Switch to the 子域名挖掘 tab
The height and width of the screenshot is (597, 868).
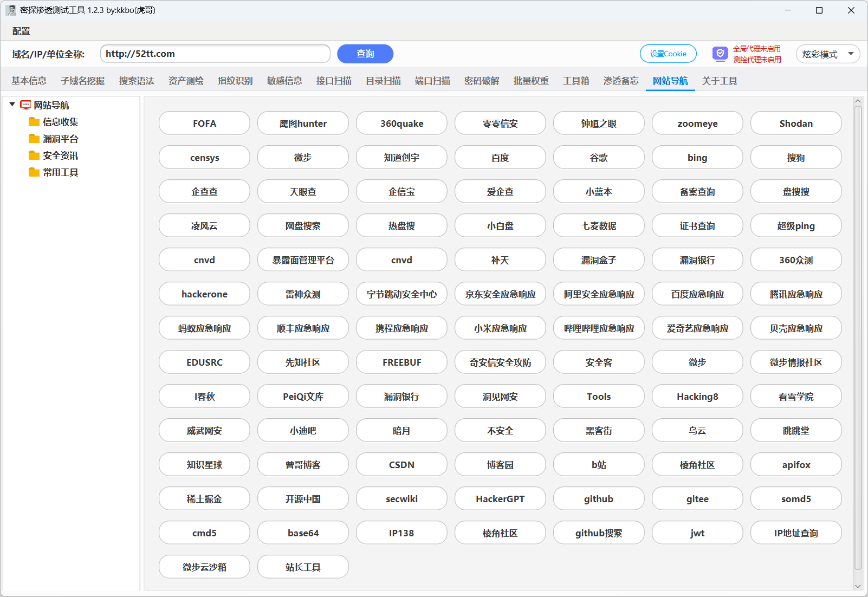83,81
